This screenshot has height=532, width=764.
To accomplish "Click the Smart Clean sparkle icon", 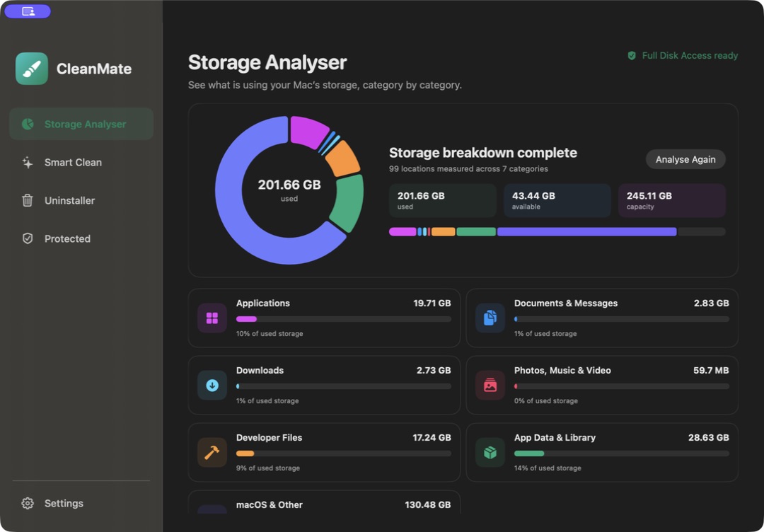I will pos(28,163).
